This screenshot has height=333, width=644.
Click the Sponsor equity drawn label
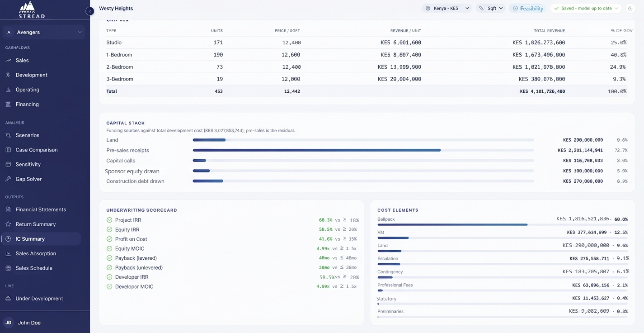tap(132, 171)
